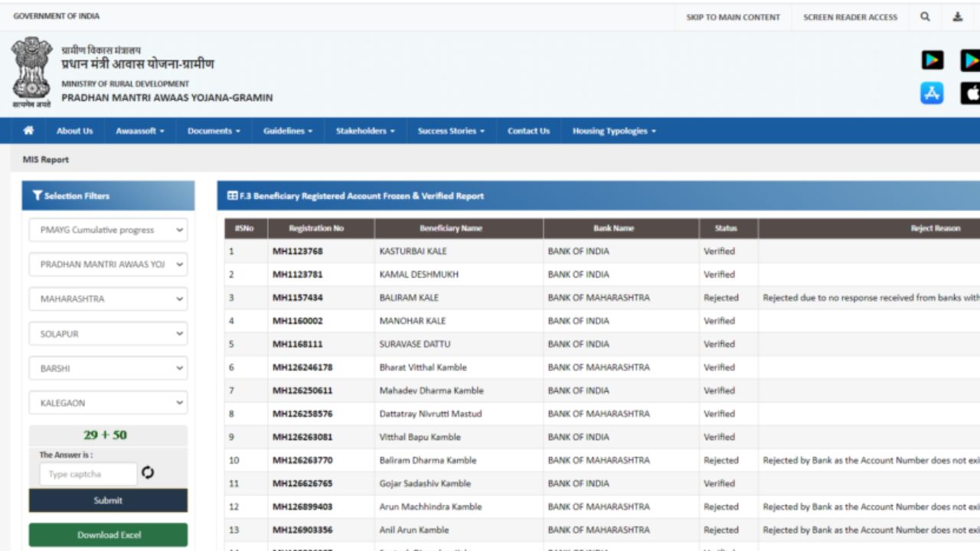Open the Housing Typologies menu
Image resolution: width=980 pixels, height=551 pixels.
[x=612, y=130]
